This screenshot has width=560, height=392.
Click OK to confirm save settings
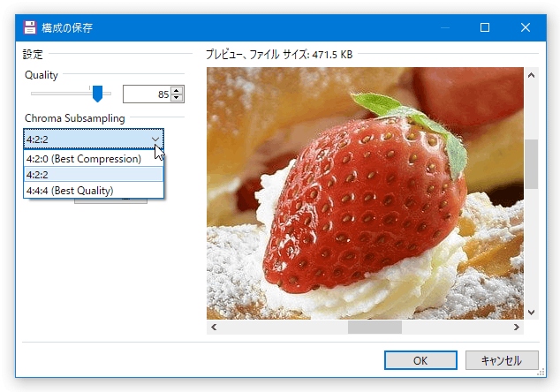[420, 360]
